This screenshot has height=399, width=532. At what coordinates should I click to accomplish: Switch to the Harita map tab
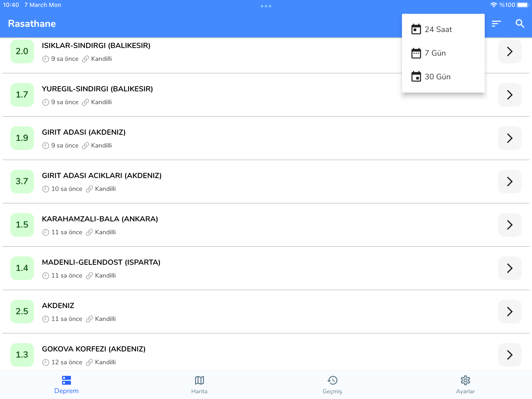(199, 384)
